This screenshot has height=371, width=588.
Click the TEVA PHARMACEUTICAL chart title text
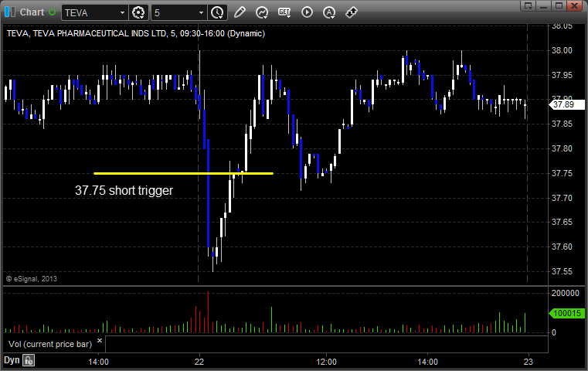[136, 33]
